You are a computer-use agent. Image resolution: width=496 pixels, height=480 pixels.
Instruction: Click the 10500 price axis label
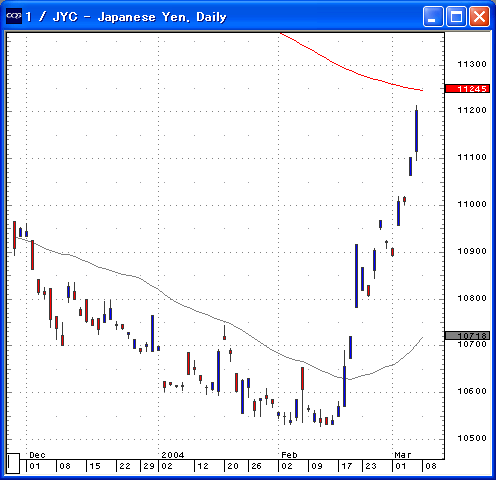(x=472, y=438)
